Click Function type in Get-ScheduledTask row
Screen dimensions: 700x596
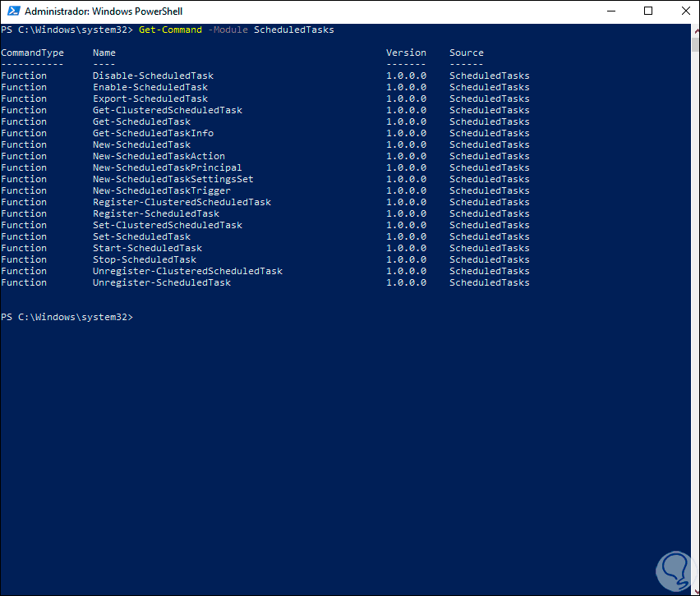coord(24,121)
